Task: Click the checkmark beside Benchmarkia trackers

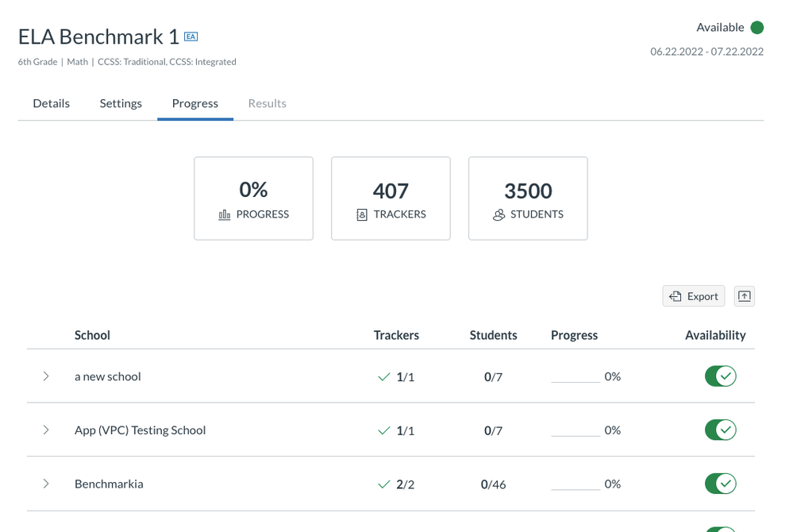Action: [x=384, y=484]
